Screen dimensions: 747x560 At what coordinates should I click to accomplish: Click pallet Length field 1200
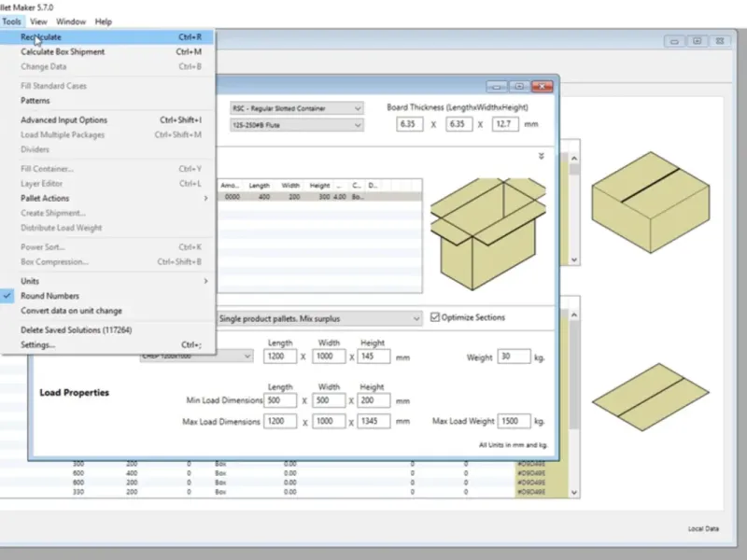coord(279,357)
